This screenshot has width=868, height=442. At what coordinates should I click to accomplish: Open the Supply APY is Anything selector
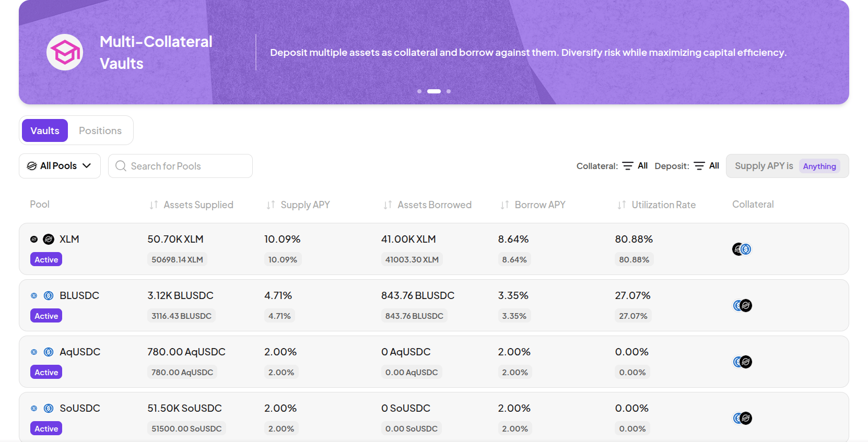pyautogui.click(x=787, y=166)
